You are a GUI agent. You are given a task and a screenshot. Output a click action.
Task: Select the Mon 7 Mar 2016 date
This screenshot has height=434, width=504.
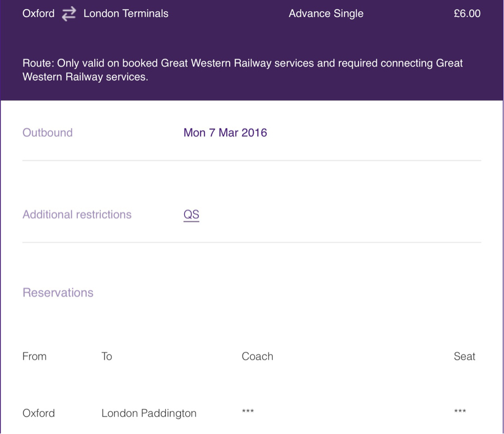(225, 133)
